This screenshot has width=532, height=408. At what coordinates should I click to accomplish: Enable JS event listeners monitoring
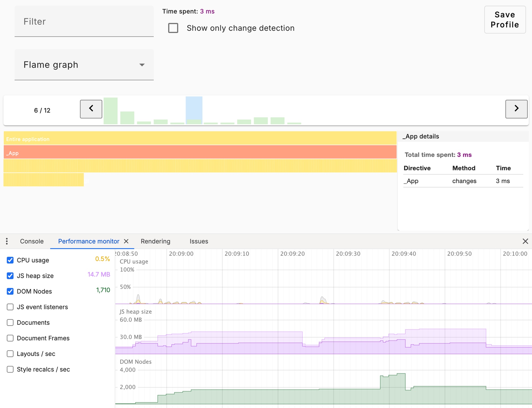coord(10,307)
